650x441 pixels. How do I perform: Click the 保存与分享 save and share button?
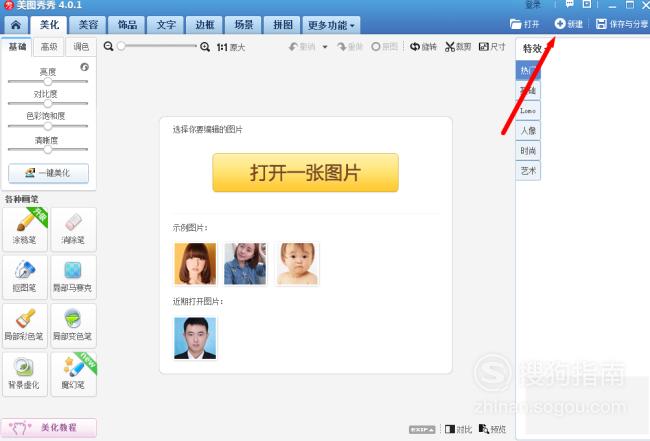622,24
